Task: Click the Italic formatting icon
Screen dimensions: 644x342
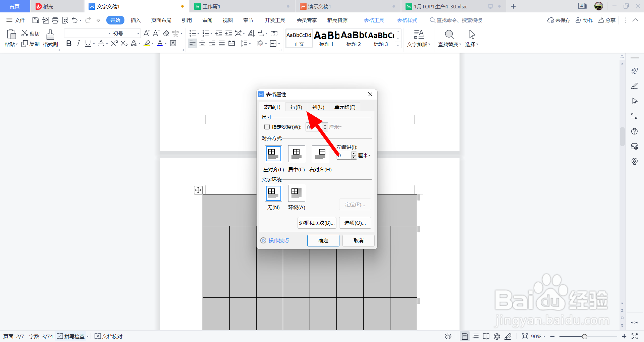Action: pyautogui.click(x=78, y=43)
